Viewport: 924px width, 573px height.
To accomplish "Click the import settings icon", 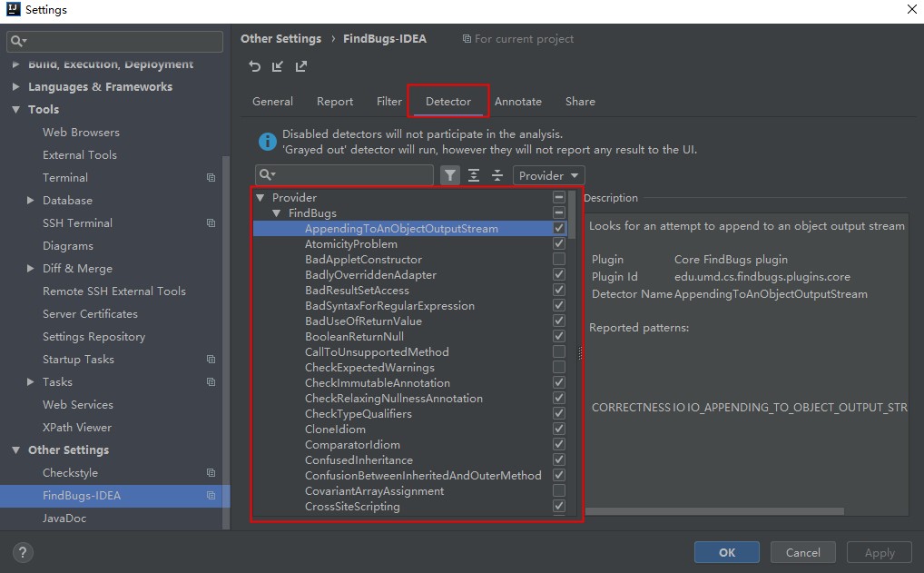I will [x=278, y=66].
